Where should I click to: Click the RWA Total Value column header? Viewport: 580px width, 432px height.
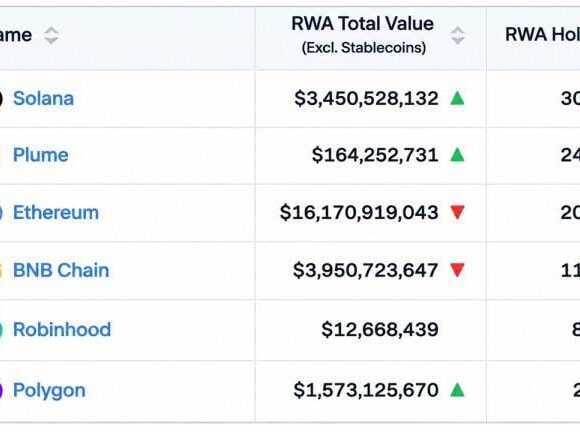point(363,35)
